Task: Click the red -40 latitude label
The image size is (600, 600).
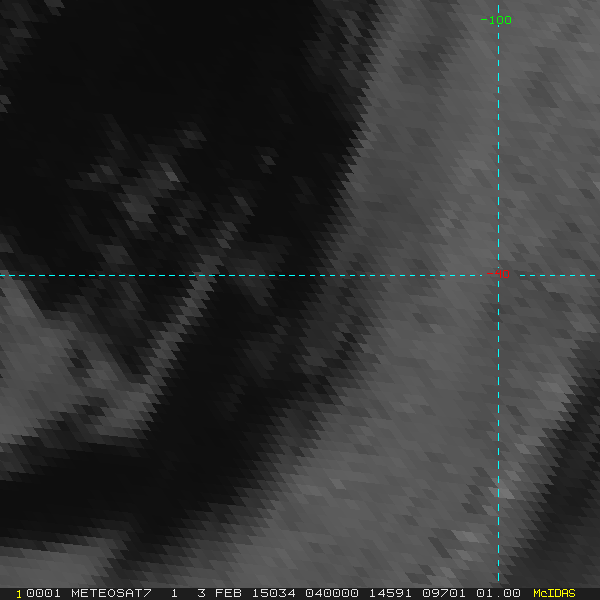Action: (x=498, y=274)
